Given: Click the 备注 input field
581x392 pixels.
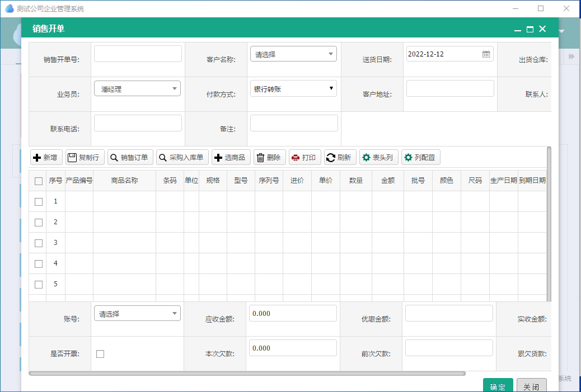Looking at the screenshot, I should (294, 123).
